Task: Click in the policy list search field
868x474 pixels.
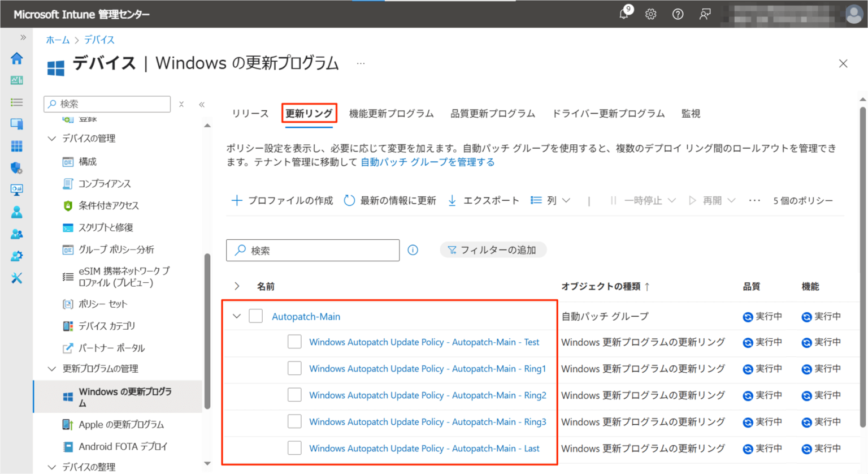Action: pos(313,250)
